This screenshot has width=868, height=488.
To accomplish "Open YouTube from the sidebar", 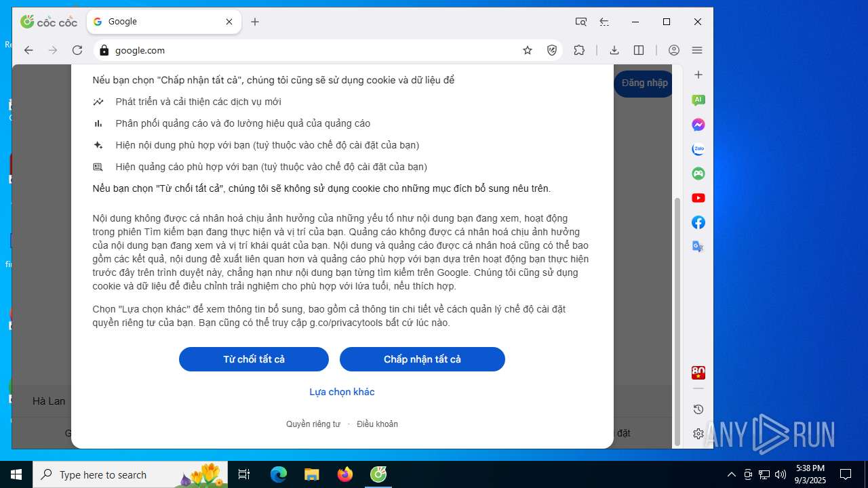I will (x=698, y=198).
